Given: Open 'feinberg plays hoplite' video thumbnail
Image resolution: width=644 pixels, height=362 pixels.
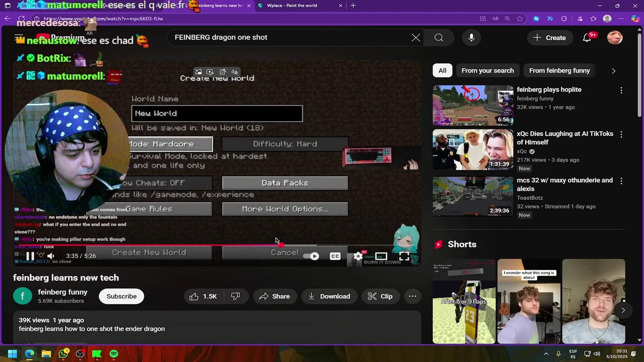Looking at the screenshot, I should point(473,105).
